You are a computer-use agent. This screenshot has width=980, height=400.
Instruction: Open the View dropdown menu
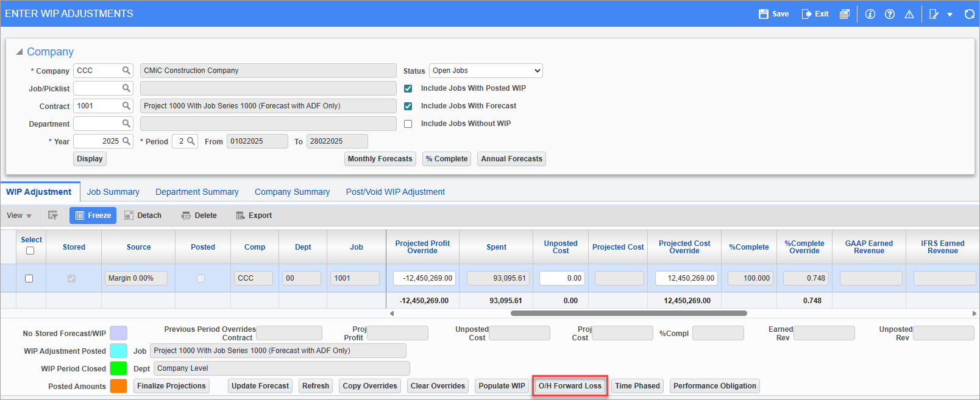point(19,216)
